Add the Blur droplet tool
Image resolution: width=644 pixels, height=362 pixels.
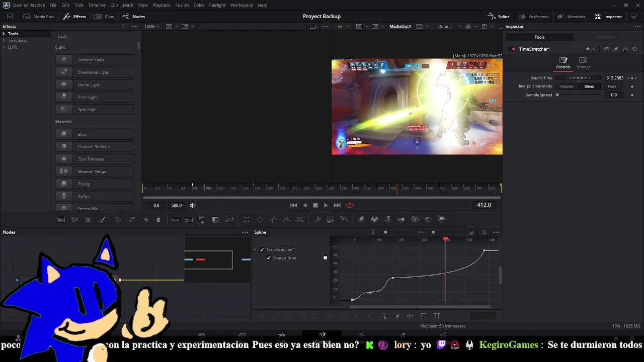pos(158,219)
